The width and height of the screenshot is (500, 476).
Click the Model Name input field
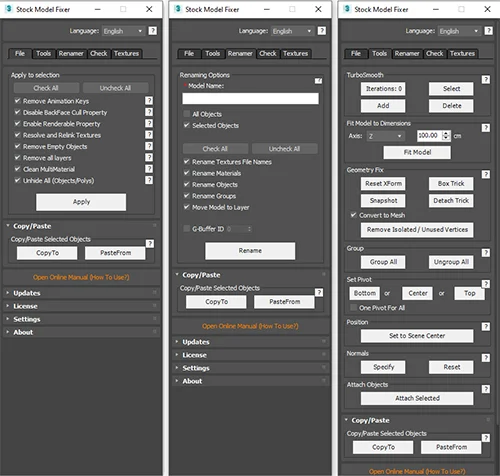(250, 99)
